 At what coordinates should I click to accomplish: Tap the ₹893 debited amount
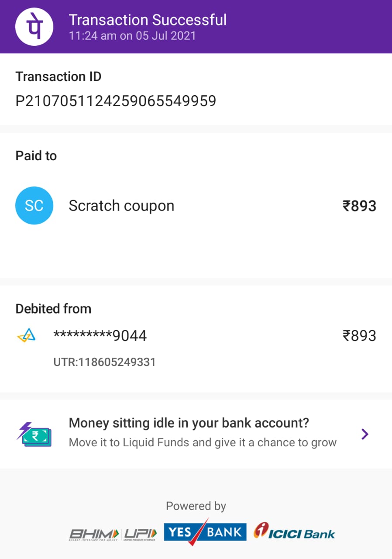[359, 336]
